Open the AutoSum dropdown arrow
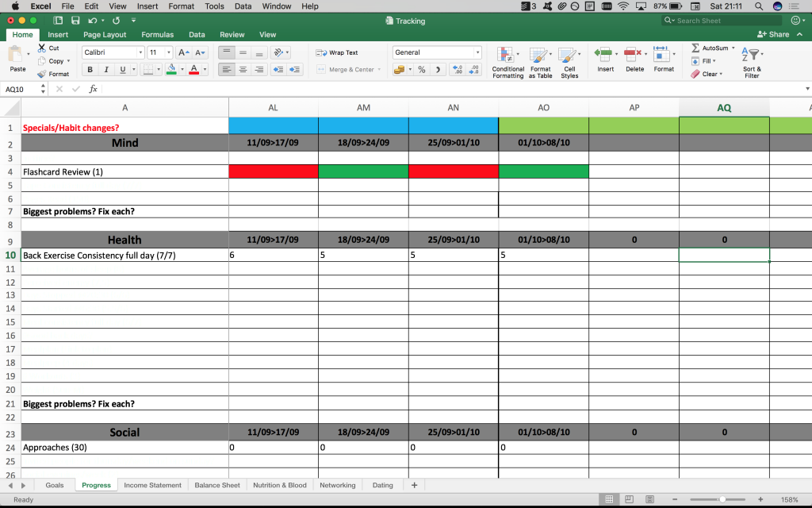The width and height of the screenshot is (812, 508). [733, 48]
